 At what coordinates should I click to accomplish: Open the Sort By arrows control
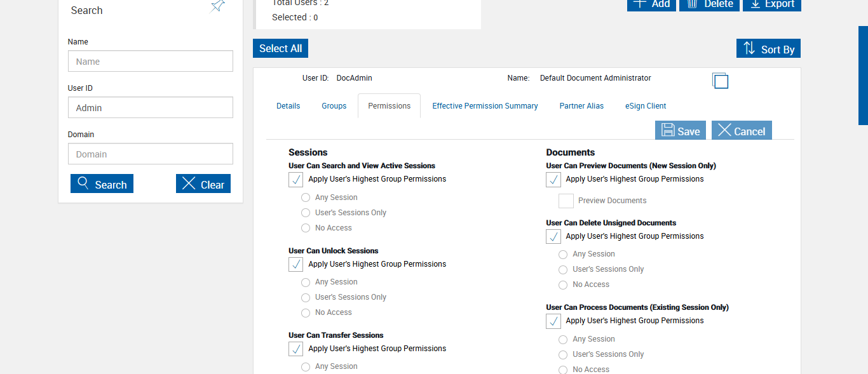click(768, 49)
